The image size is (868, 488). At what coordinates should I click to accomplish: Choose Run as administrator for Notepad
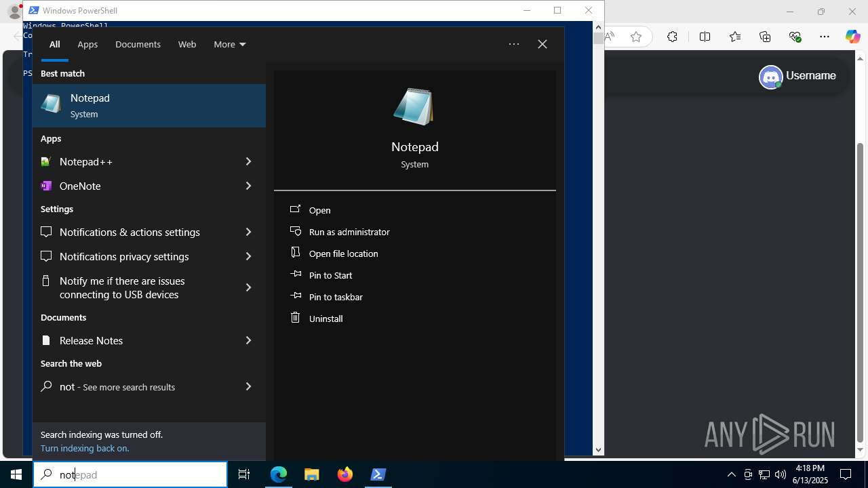(x=349, y=232)
